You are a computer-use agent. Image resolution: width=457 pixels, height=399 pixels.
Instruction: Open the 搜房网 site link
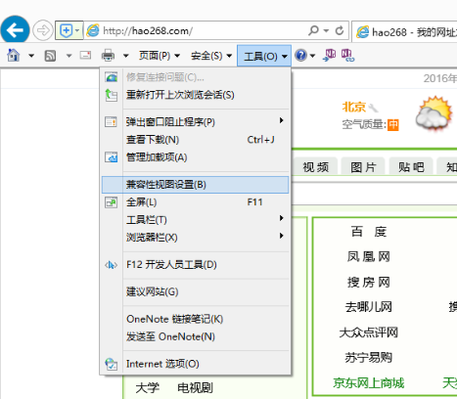coord(369,282)
